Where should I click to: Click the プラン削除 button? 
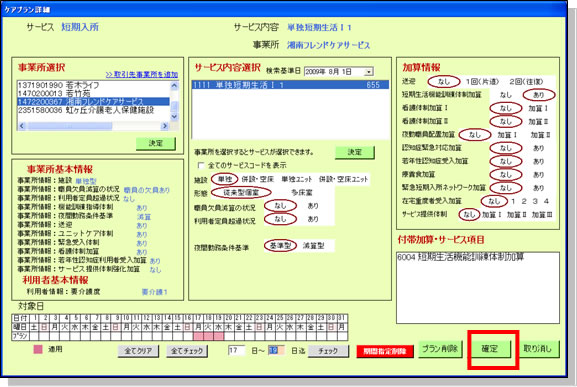(x=440, y=349)
